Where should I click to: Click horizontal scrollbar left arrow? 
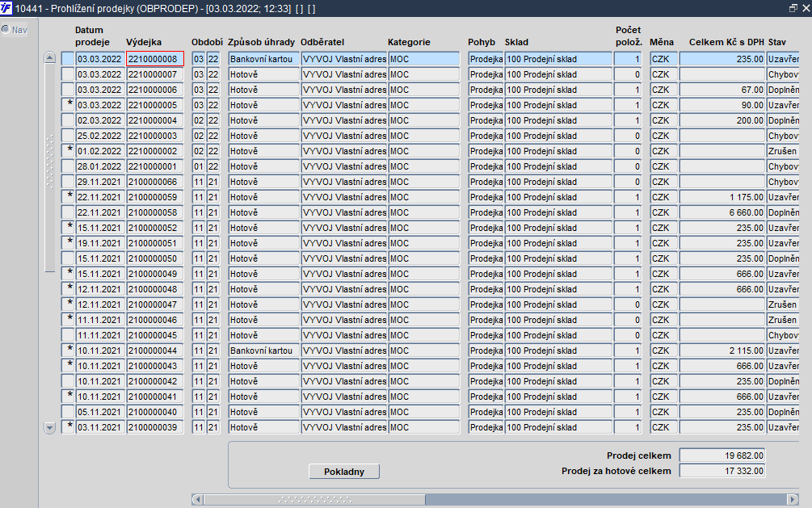coord(197,500)
